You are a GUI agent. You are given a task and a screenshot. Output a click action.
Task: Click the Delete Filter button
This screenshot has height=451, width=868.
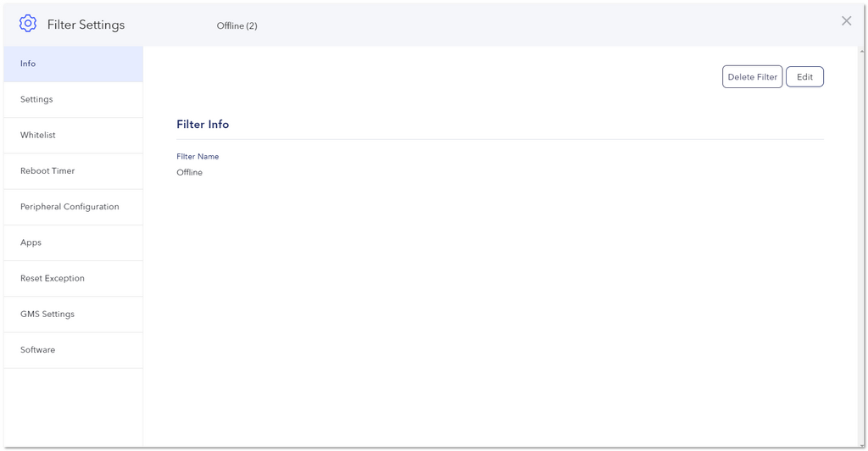coord(753,77)
